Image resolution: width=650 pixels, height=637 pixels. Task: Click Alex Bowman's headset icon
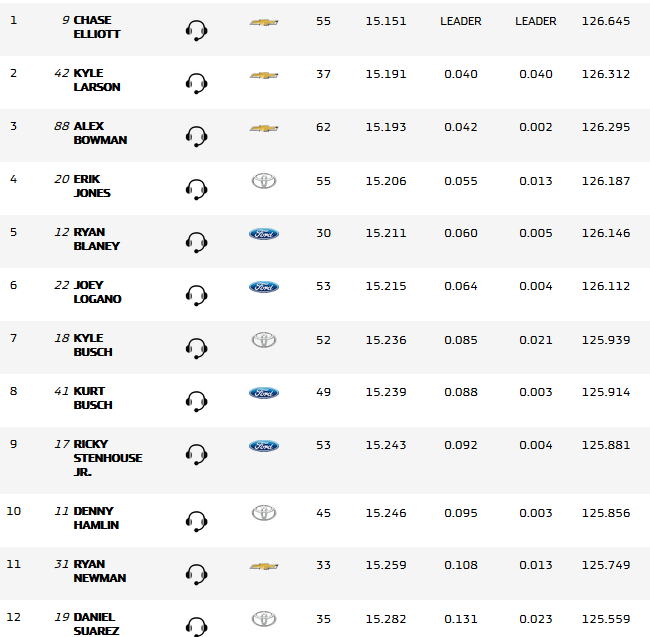[x=197, y=136]
